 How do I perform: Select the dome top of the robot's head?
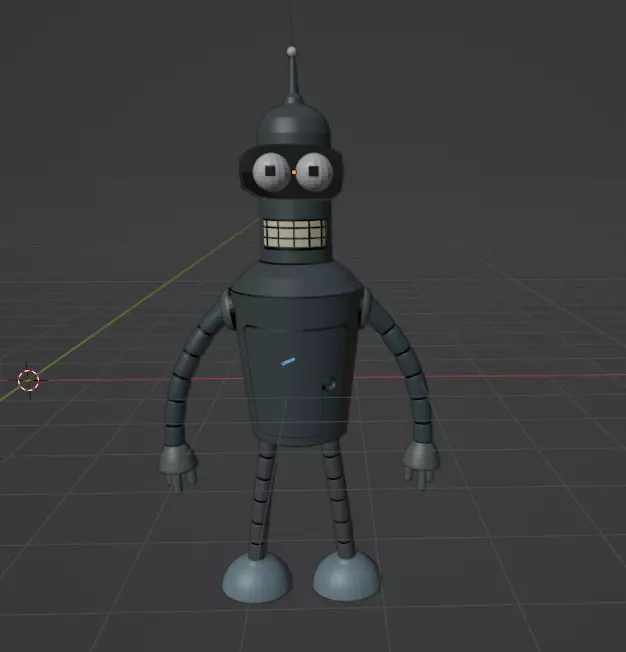click(294, 125)
